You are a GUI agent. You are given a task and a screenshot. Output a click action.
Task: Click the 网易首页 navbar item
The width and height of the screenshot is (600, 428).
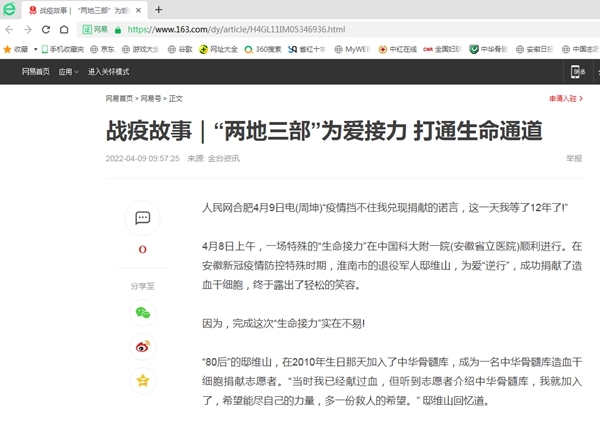click(x=37, y=72)
